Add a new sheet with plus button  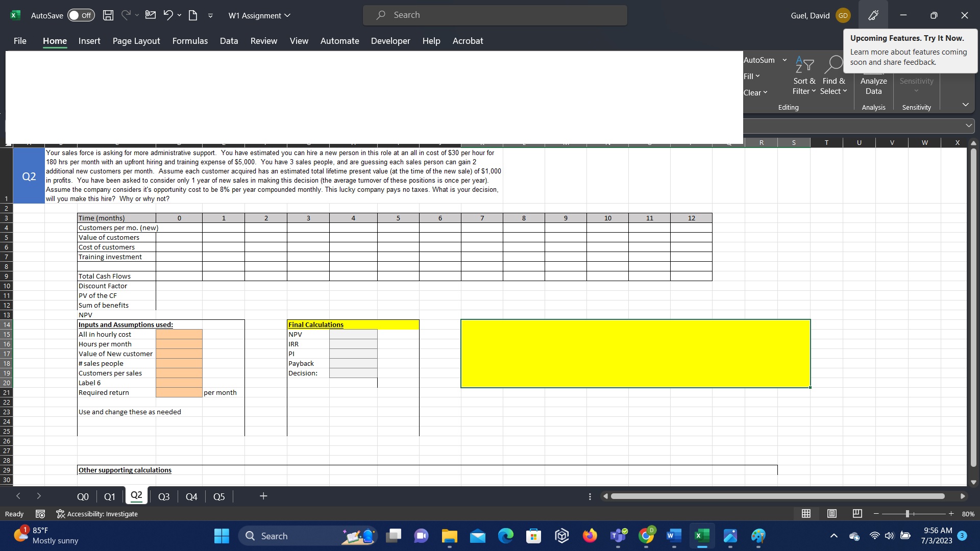tap(263, 496)
